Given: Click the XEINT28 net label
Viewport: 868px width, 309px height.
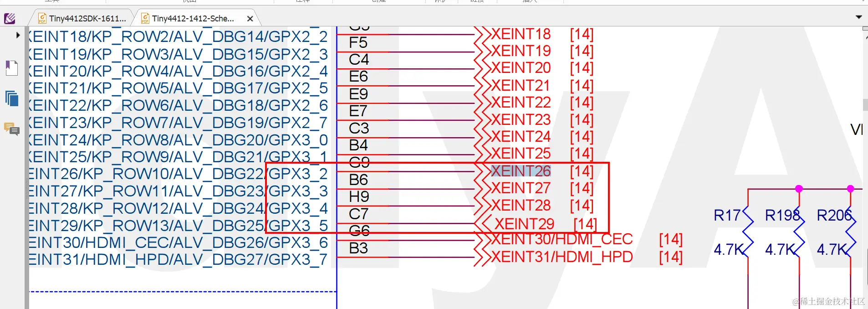Looking at the screenshot, I should point(521,205).
